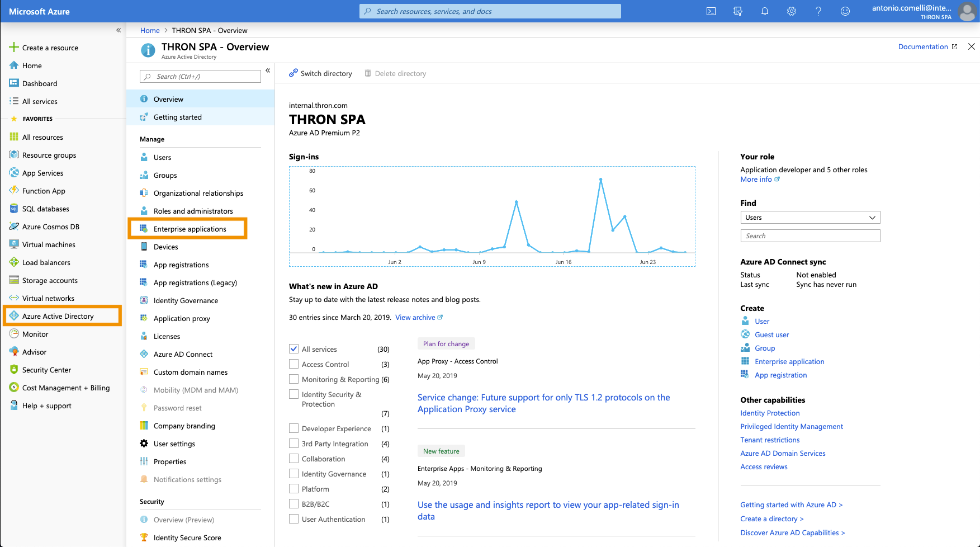This screenshot has width=980, height=547.
Task: Open directory and subscription filter icon
Action: pos(738,11)
